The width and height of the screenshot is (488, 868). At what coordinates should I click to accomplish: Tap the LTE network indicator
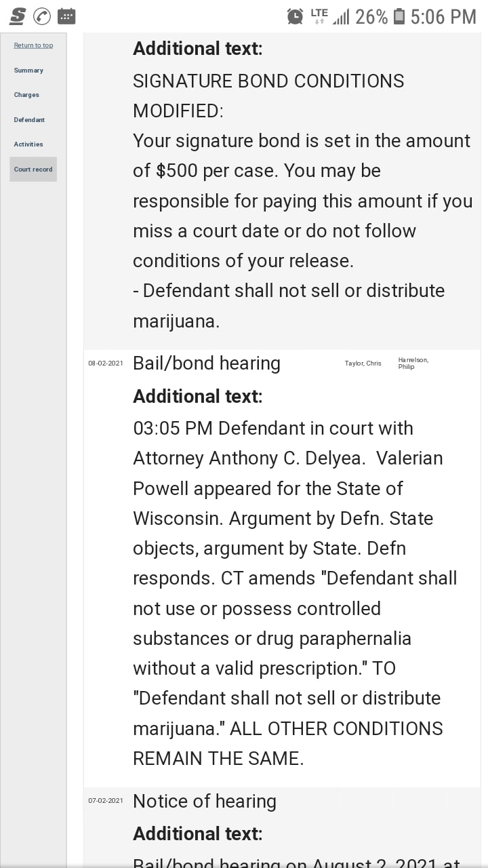pyautogui.click(x=319, y=15)
